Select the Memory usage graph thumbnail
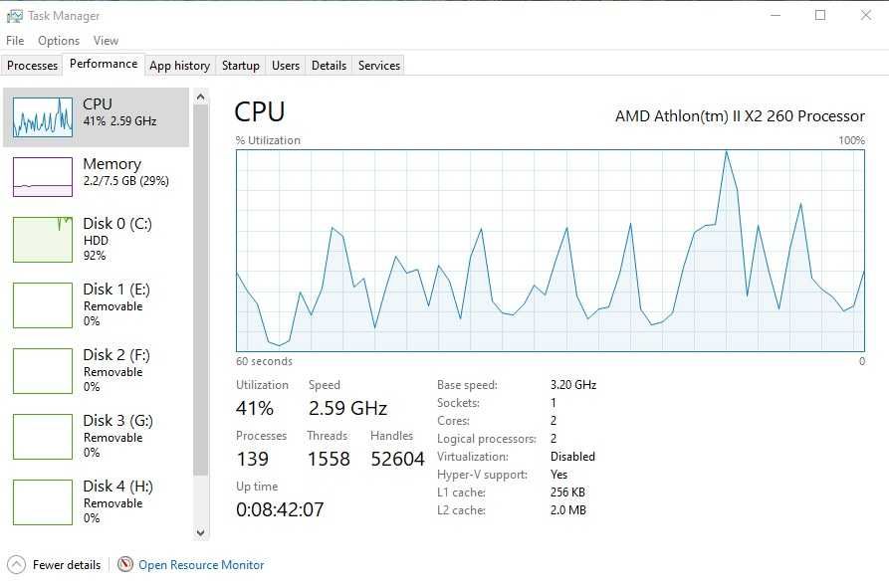Image resolution: width=889 pixels, height=588 pixels. point(43,177)
